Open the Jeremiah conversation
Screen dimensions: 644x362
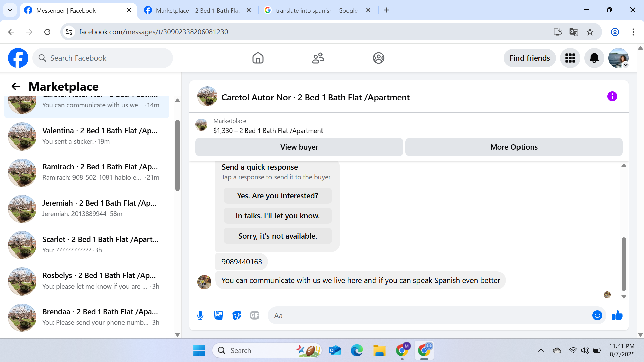coord(87,209)
